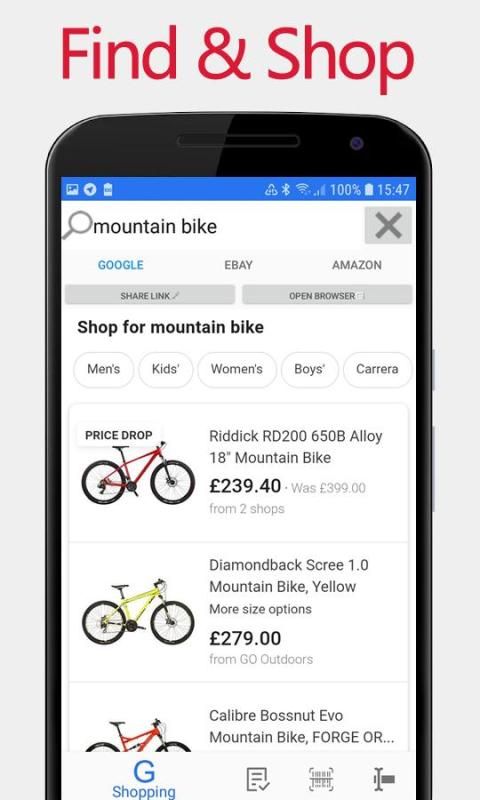
Task: Filter results by Men's chip
Action: pos(104,369)
